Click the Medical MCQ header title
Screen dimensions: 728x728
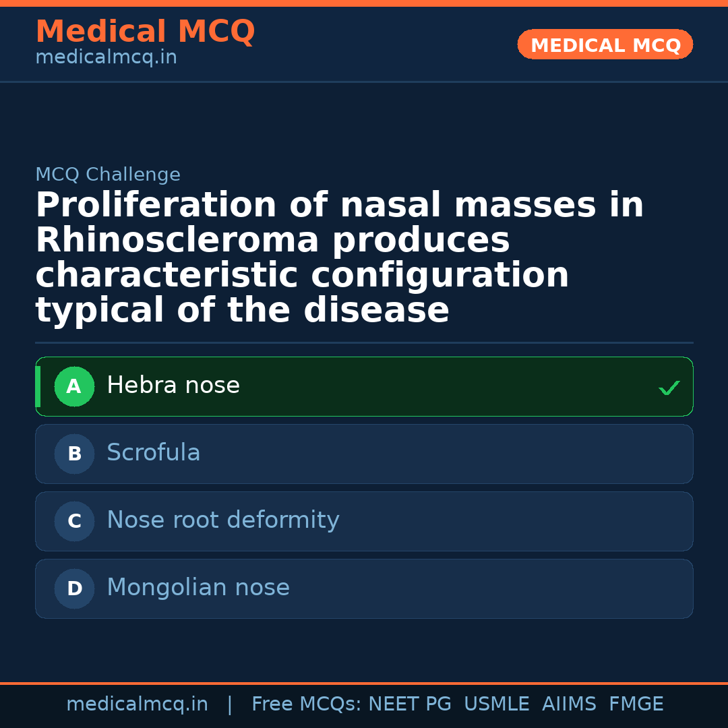pos(145,32)
